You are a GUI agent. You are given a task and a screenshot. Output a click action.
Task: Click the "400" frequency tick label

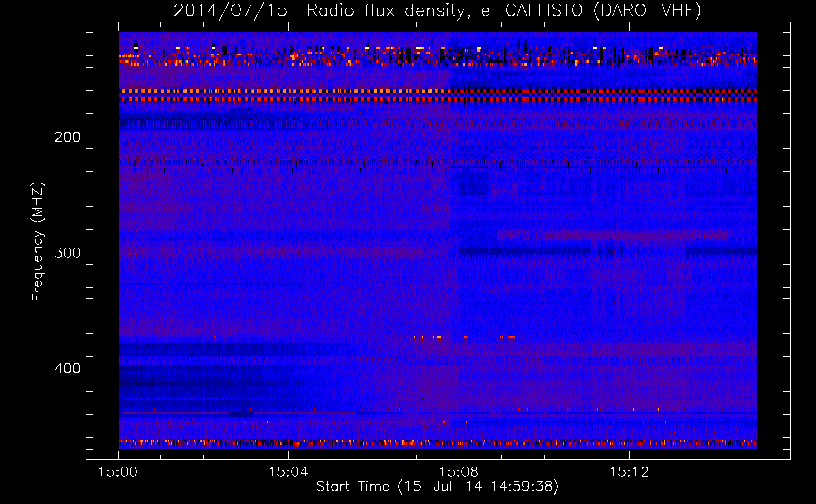68,368
